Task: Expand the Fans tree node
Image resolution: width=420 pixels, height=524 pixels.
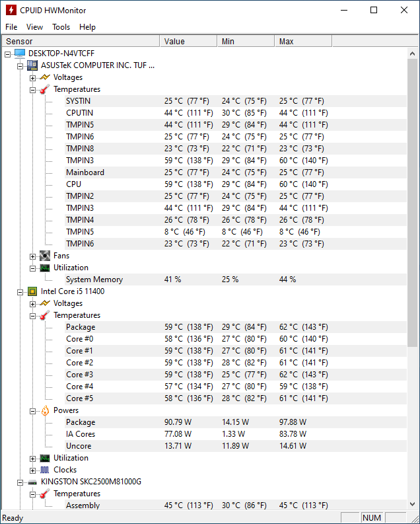Action: (32, 256)
